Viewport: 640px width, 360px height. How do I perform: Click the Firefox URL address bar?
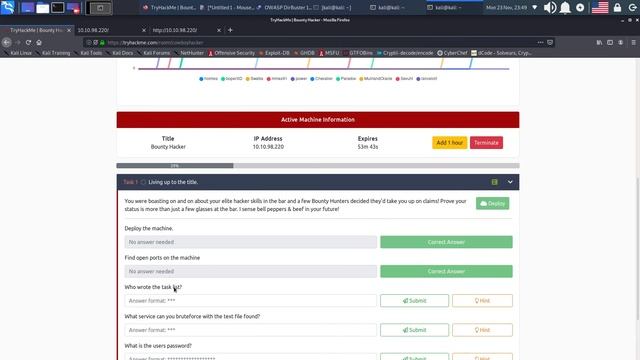point(318,42)
